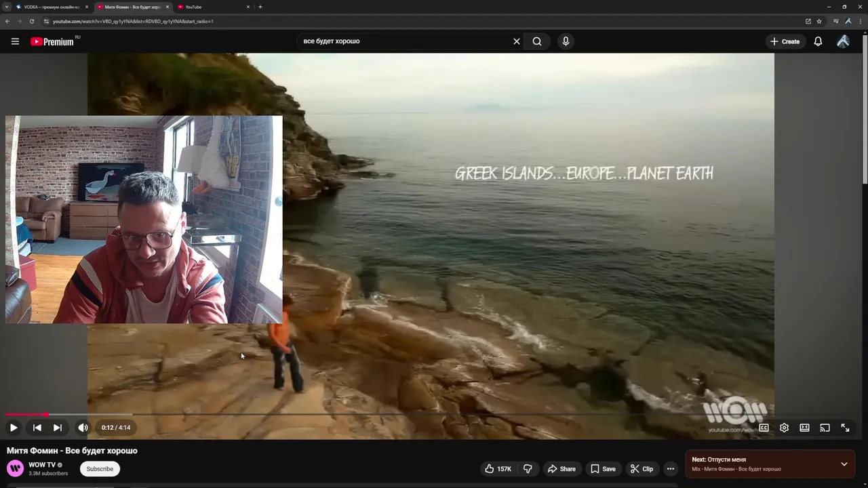
Task: Open more actions three-dot menu
Action: [671, 469]
